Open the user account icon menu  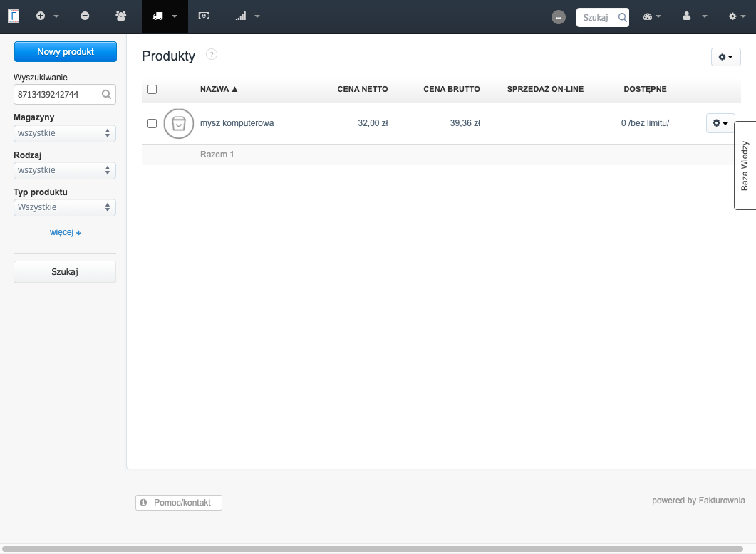(x=687, y=16)
